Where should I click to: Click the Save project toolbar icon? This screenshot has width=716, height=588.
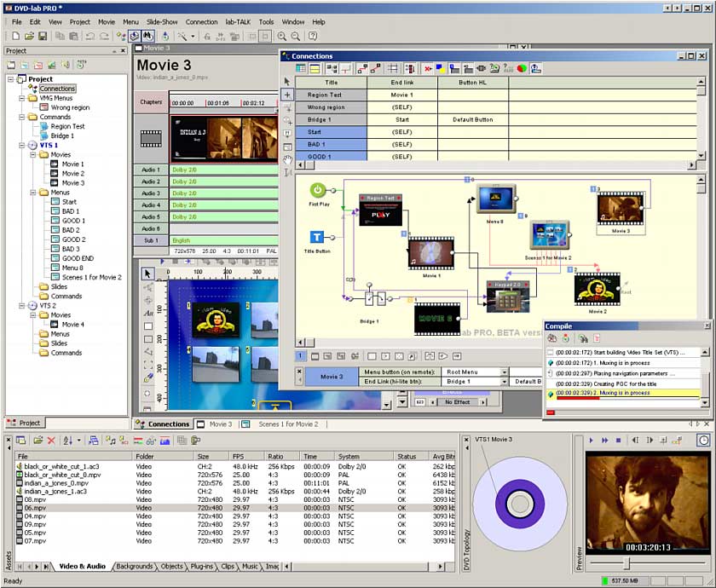click(42, 36)
